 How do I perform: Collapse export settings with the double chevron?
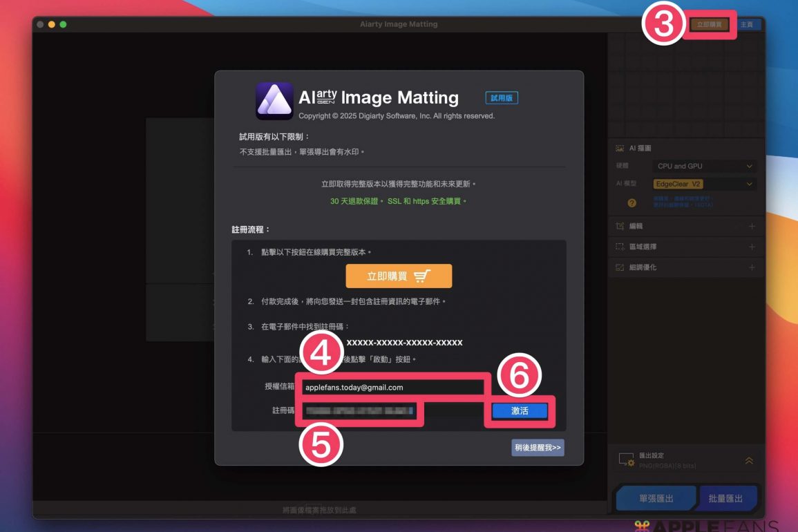click(749, 461)
